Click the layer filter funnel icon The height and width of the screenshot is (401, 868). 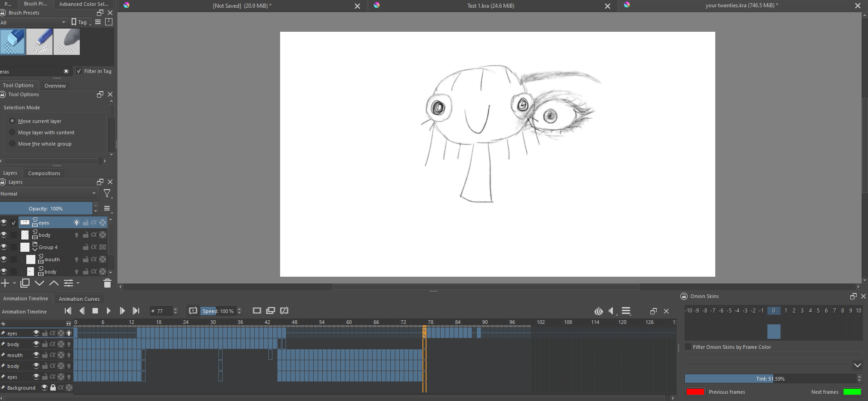(107, 194)
